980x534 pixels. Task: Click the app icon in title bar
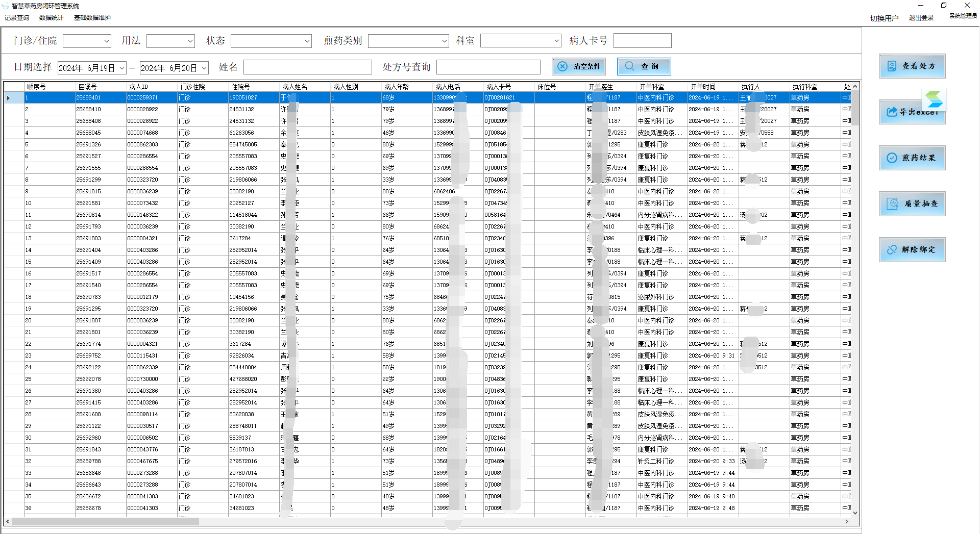click(x=6, y=6)
